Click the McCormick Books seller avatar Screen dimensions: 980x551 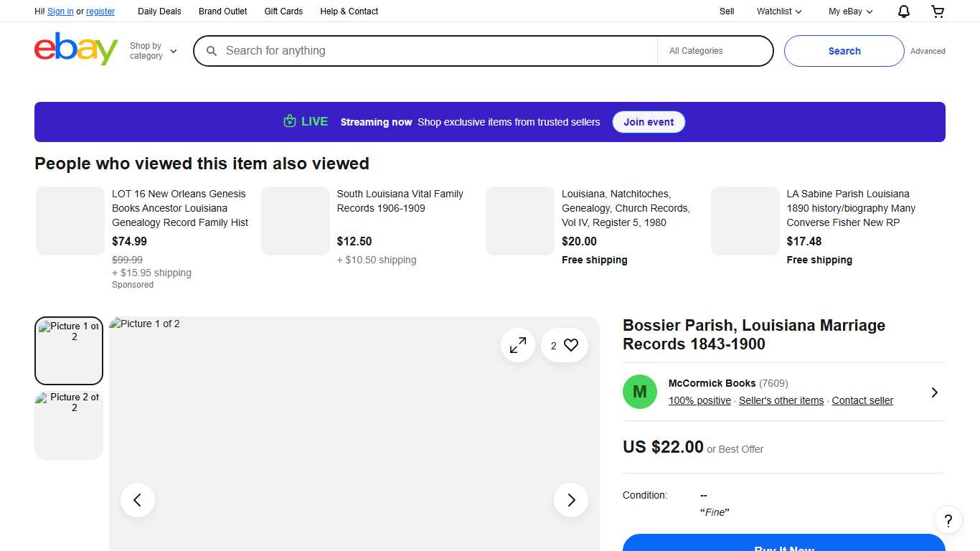pyautogui.click(x=640, y=392)
